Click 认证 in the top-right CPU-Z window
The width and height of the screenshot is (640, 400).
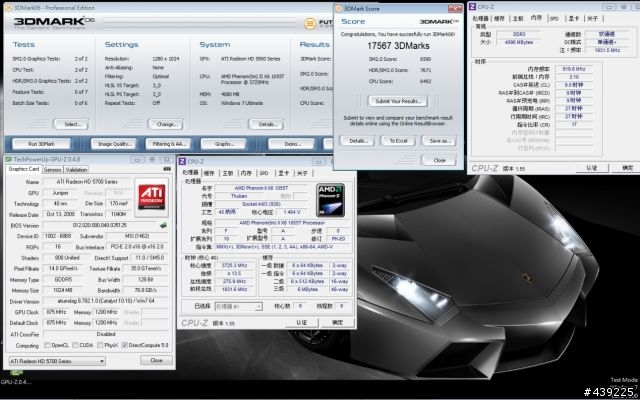(592, 168)
